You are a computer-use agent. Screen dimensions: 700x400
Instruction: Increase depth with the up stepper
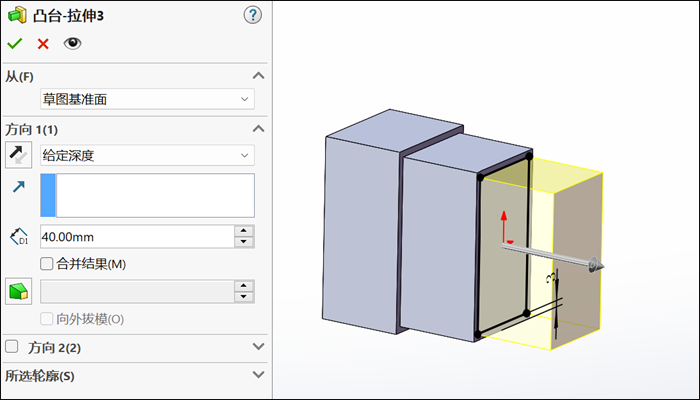[244, 231]
